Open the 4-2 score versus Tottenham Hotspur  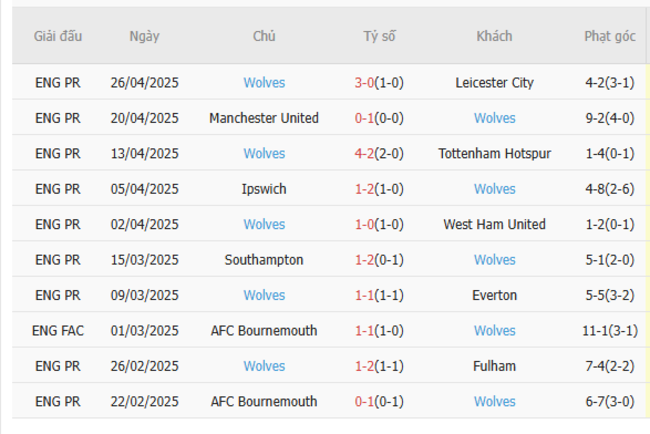(x=364, y=154)
